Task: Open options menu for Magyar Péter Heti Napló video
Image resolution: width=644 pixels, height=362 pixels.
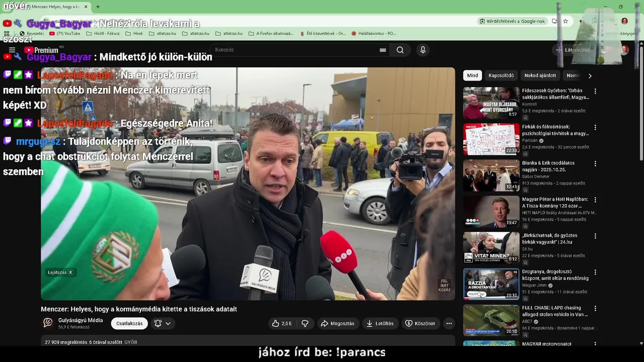Action: click(595, 200)
